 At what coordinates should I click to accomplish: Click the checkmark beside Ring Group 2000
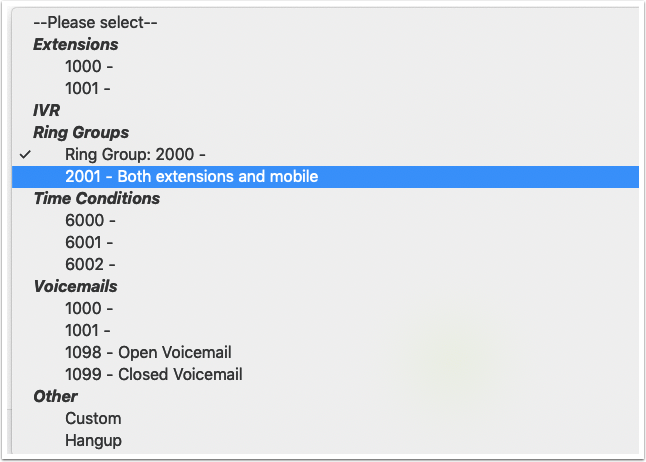coord(25,154)
